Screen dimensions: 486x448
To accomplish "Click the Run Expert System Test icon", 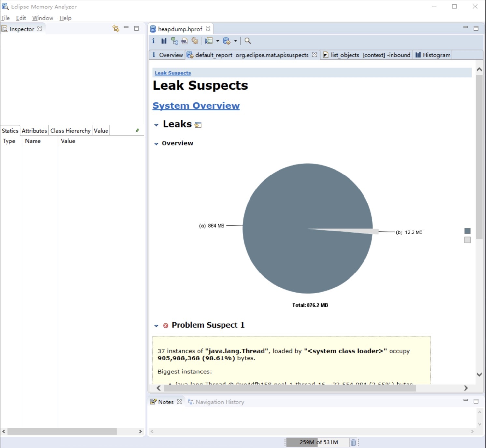I will [226, 41].
